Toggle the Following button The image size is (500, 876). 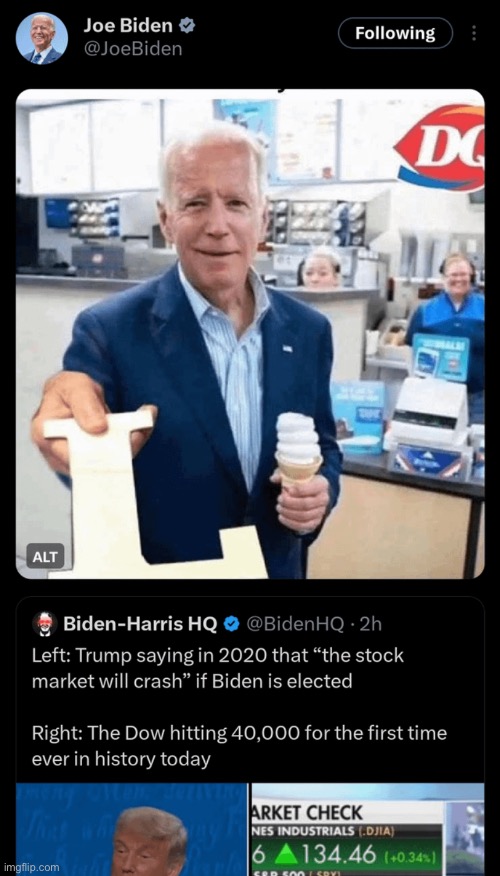click(395, 33)
